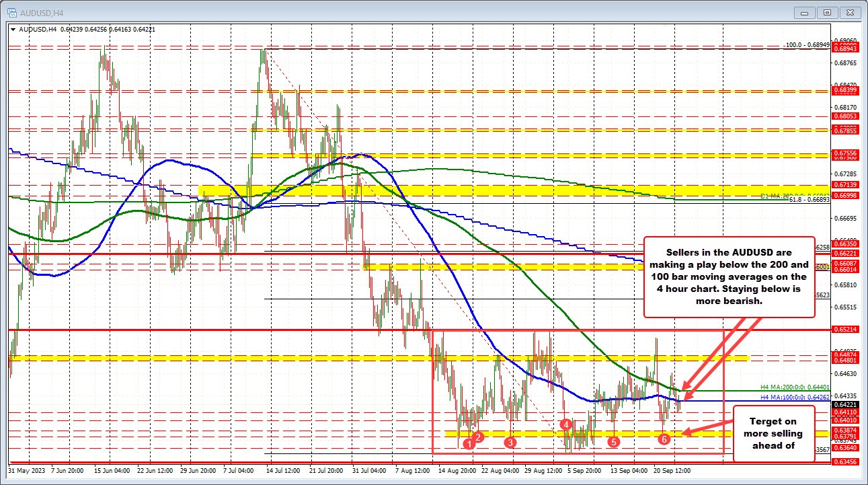Select the circled marker 5 near September lows

pos(613,443)
